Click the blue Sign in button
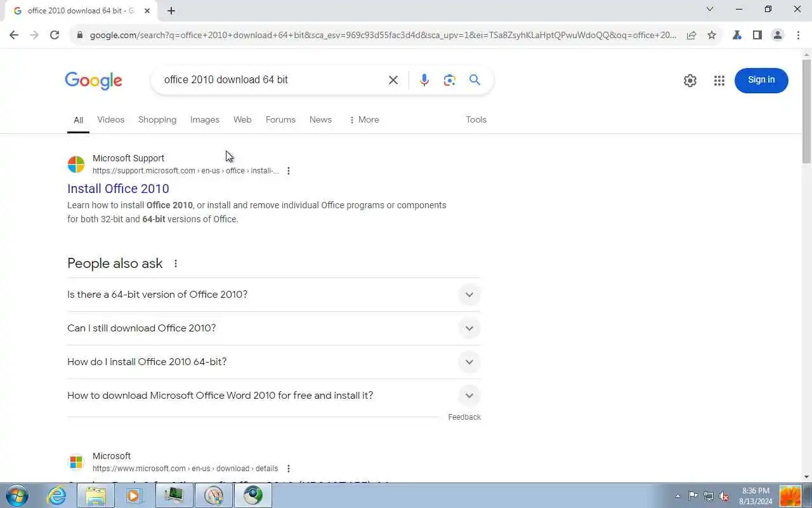This screenshot has width=812, height=508. 761,80
